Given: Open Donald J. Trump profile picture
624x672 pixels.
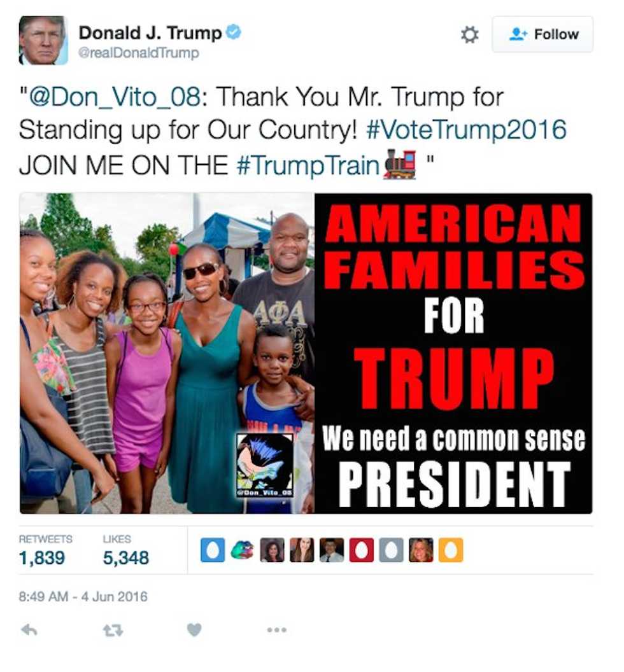Looking at the screenshot, I should click(43, 40).
